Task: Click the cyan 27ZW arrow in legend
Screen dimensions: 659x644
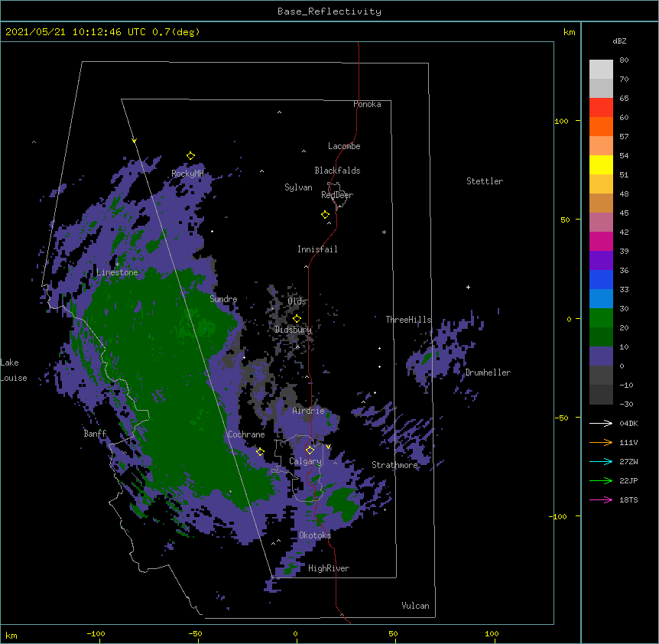Action: (x=601, y=461)
